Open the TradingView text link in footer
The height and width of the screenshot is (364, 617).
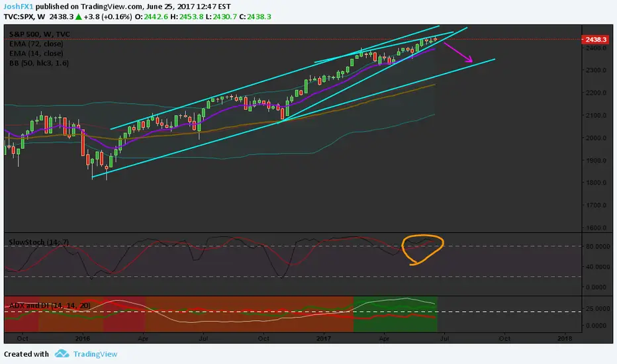click(95, 354)
